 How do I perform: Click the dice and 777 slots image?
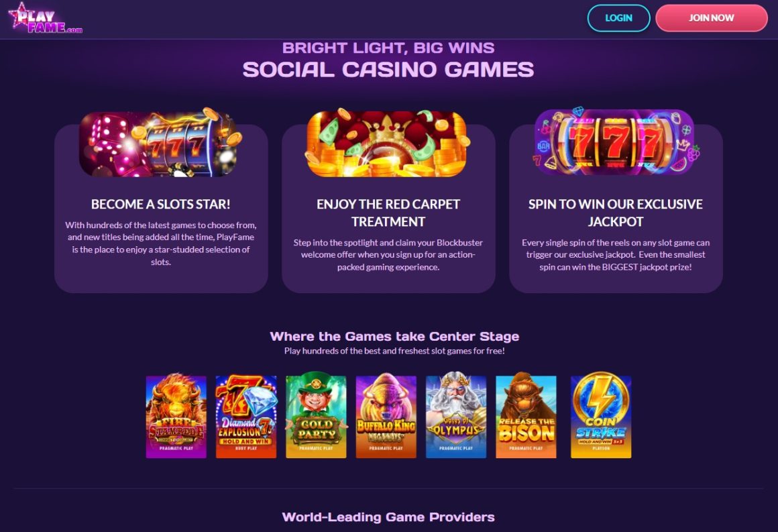pyautogui.click(x=161, y=143)
